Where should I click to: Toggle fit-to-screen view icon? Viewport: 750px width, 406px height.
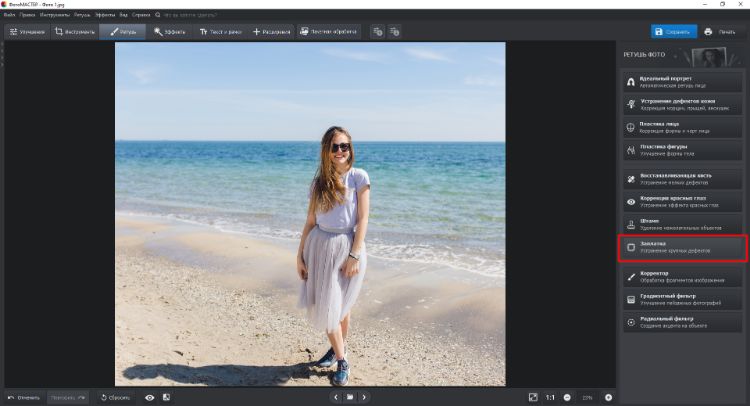pos(533,397)
